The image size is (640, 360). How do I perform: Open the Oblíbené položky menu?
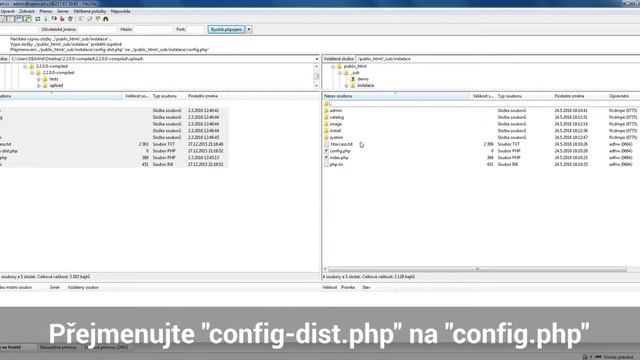[89, 11]
